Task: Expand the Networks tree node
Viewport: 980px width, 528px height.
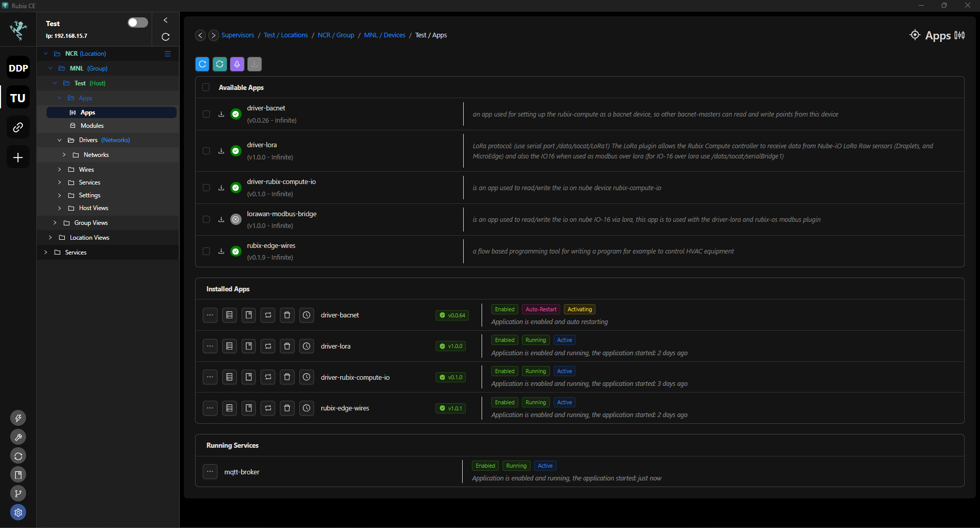Action: (64, 155)
